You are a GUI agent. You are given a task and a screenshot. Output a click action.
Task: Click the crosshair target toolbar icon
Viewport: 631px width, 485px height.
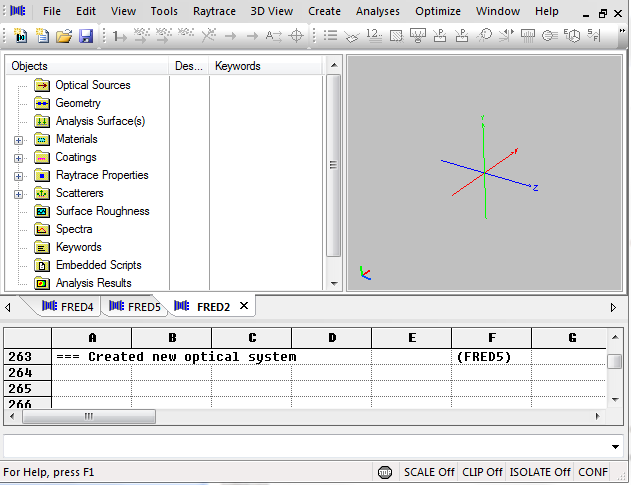(297, 36)
